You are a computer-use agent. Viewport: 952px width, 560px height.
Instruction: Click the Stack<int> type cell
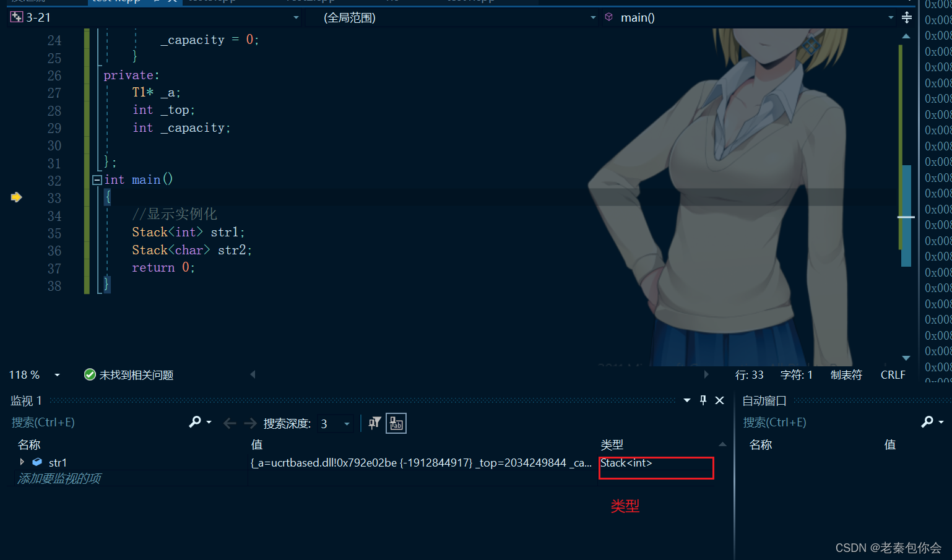(626, 463)
